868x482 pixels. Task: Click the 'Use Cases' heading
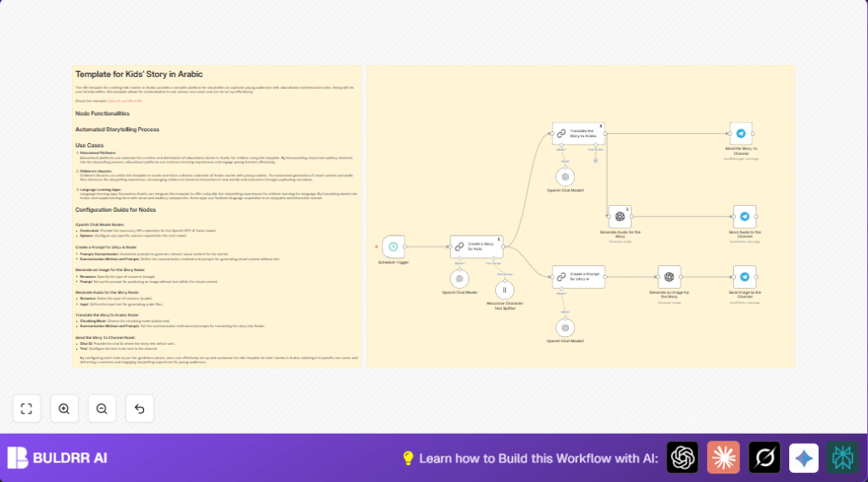pyautogui.click(x=89, y=146)
